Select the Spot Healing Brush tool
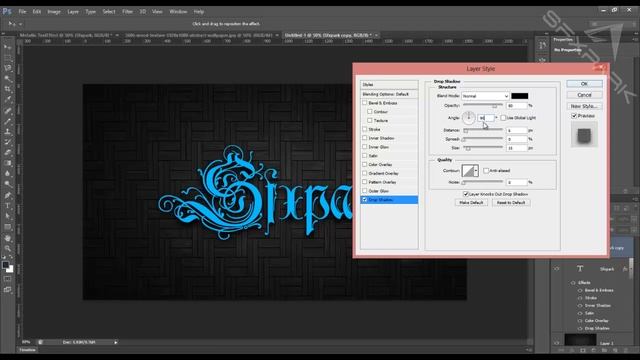Viewport: 640px width, 360px height. [8, 111]
